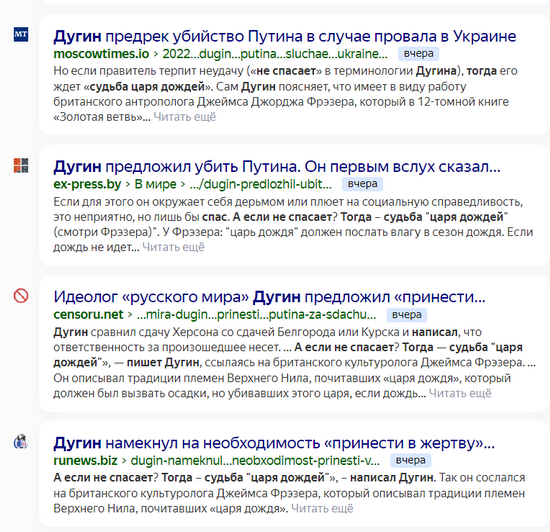Click the censoru.net domain link
The height and width of the screenshot is (532, 550).
88,315
